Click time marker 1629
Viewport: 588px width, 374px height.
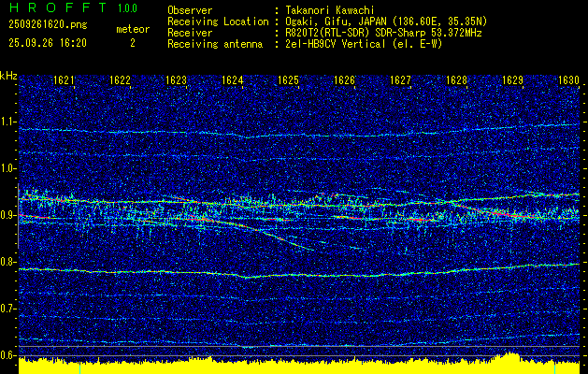tap(512, 79)
